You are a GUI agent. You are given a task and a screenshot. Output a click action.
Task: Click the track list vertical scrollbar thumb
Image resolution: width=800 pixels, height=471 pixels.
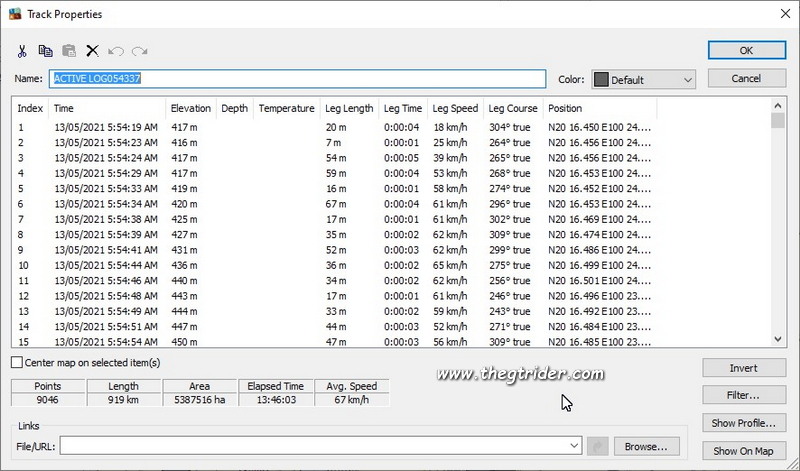[x=777, y=120]
